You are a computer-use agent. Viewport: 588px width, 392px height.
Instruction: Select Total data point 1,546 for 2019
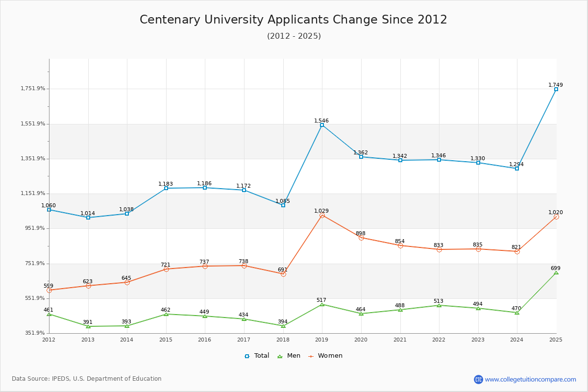tap(322, 125)
